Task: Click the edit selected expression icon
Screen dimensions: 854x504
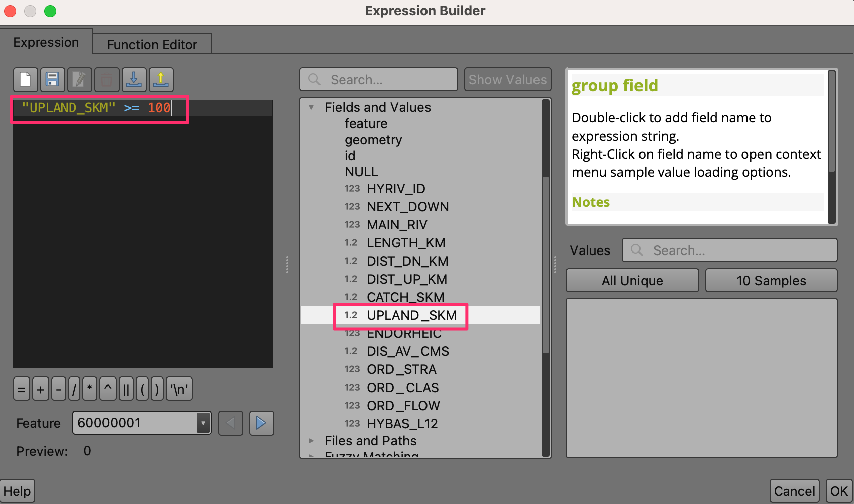Action: click(79, 80)
